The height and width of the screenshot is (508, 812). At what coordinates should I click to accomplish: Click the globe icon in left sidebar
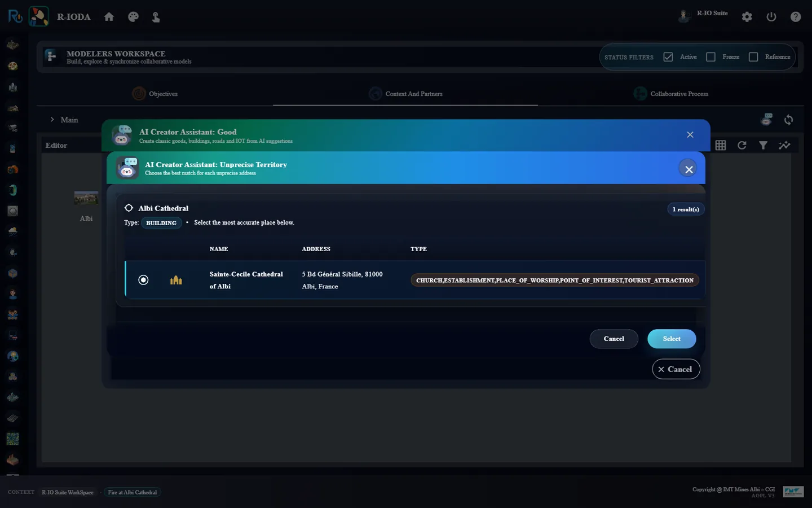point(12,356)
